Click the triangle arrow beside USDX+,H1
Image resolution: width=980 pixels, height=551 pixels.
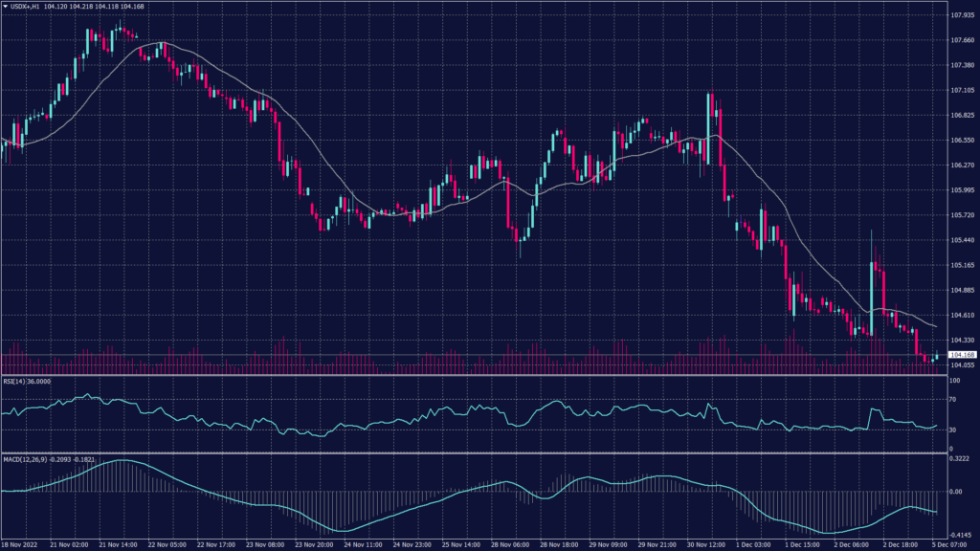(x=5, y=6)
